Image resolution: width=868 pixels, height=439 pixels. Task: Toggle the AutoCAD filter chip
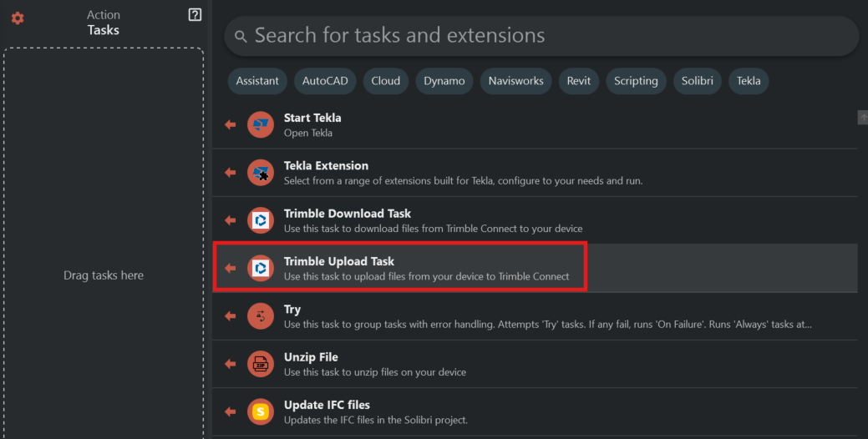(325, 81)
